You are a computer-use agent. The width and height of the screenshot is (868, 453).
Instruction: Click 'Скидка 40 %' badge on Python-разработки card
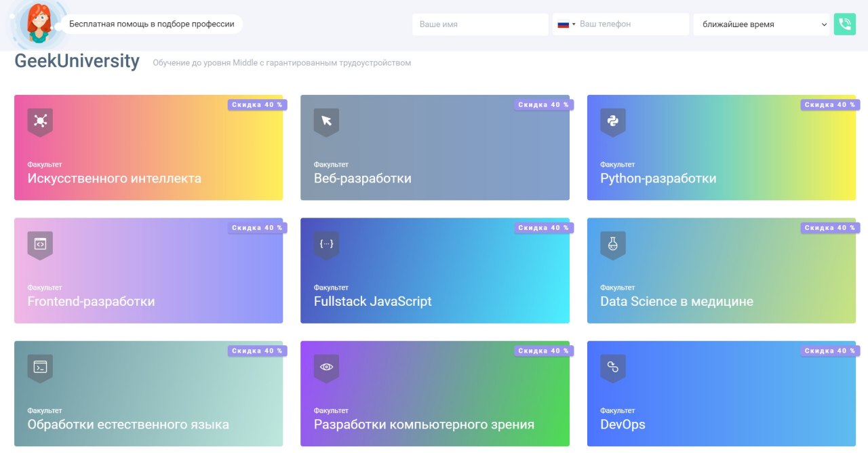830,105
